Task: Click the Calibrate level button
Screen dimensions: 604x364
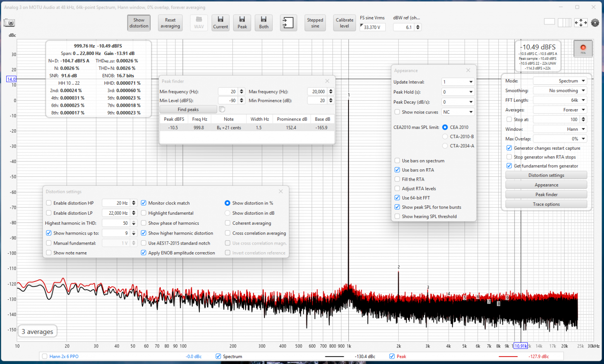Action: (345, 23)
